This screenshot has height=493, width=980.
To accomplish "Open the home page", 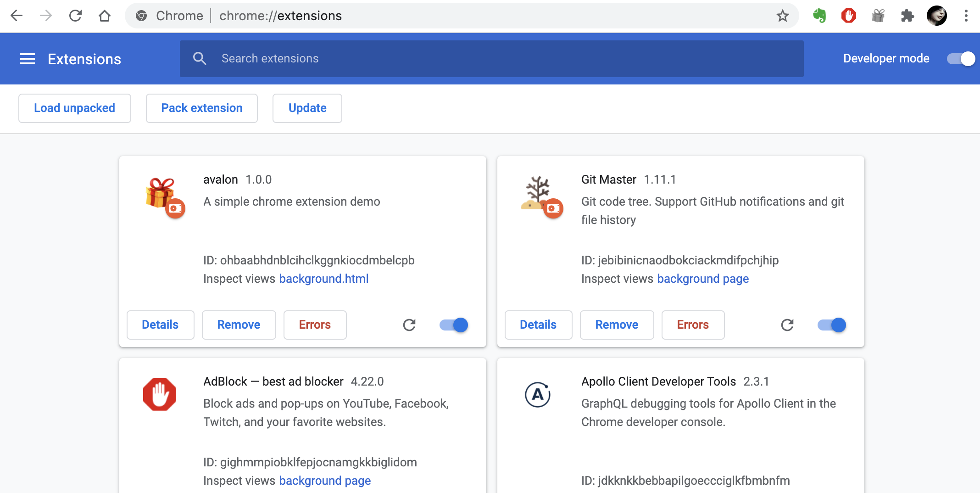I will tap(105, 16).
